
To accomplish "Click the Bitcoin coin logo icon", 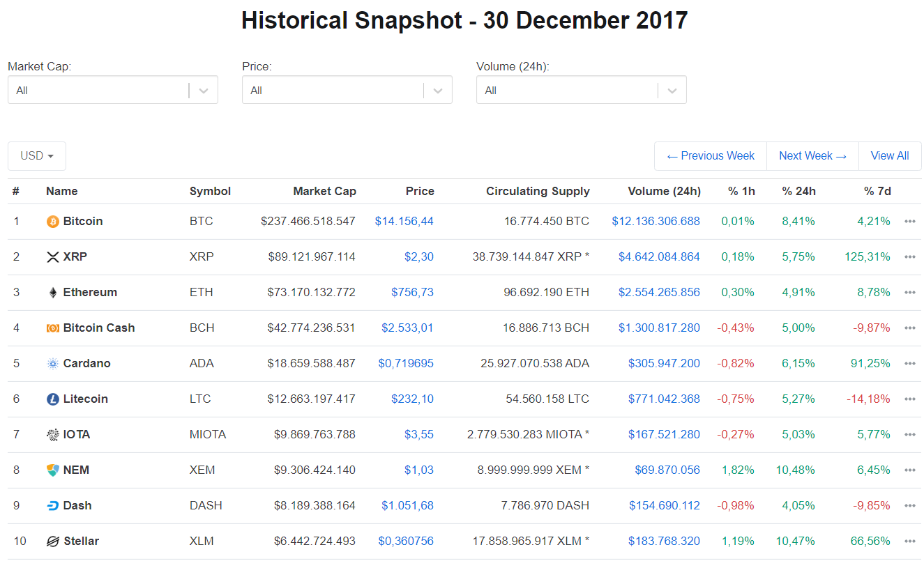I will point(53,222).
